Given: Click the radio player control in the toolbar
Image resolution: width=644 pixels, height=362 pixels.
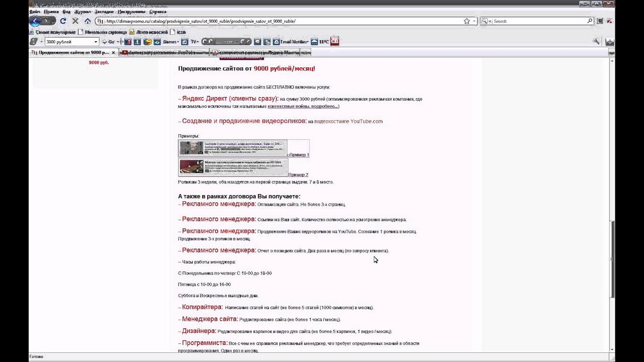Looking at the screenshot, I should [226, 42].
